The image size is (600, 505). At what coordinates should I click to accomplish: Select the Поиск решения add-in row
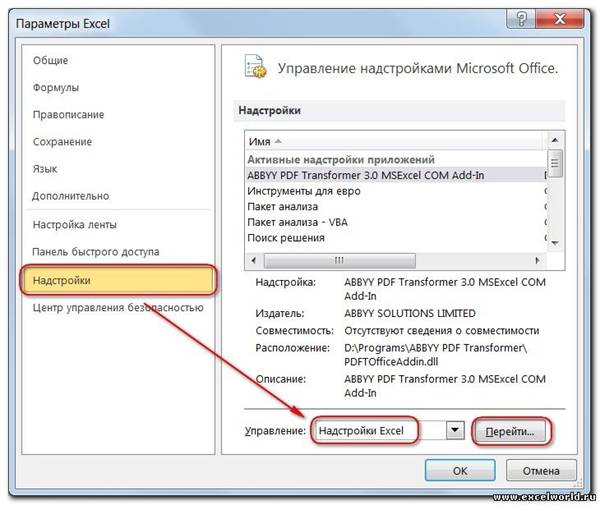pos(396,238)
